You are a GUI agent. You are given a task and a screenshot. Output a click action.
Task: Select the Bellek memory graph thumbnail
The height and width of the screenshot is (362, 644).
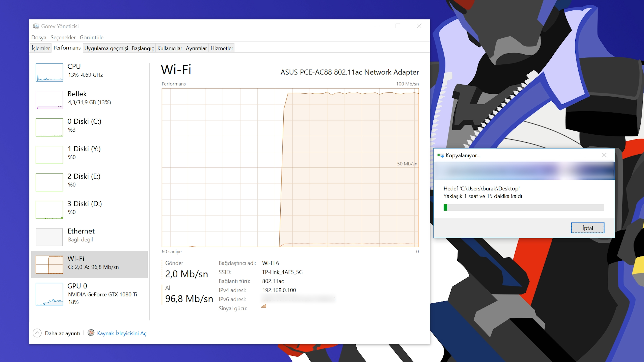[49, 100]
